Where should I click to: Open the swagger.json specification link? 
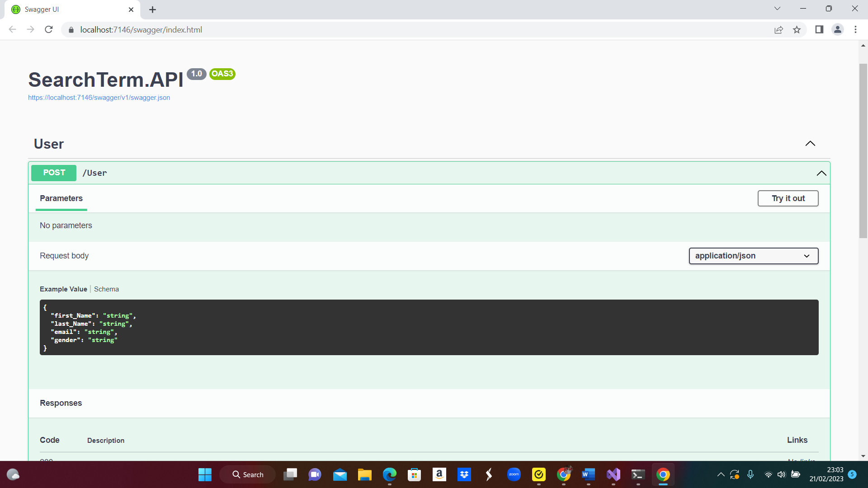point(99,97)
